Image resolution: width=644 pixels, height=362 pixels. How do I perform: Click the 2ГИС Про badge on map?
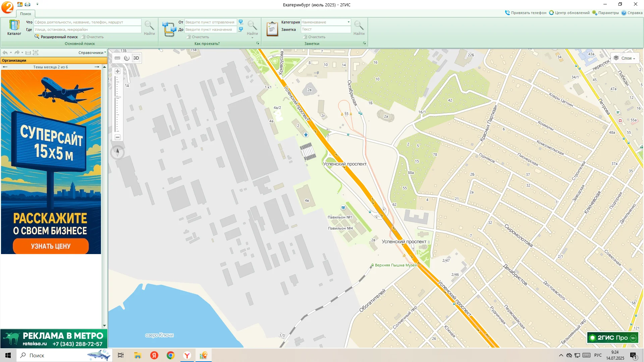612,338
